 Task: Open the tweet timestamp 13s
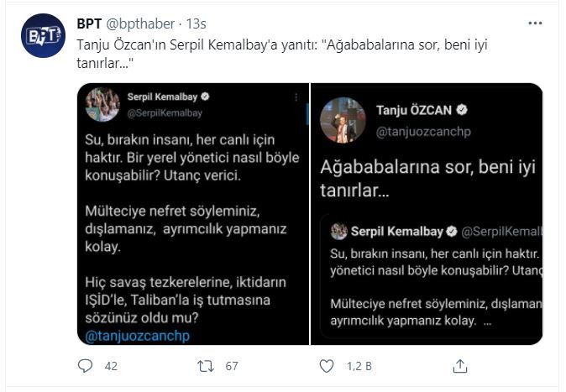click(x=196, y=24)
